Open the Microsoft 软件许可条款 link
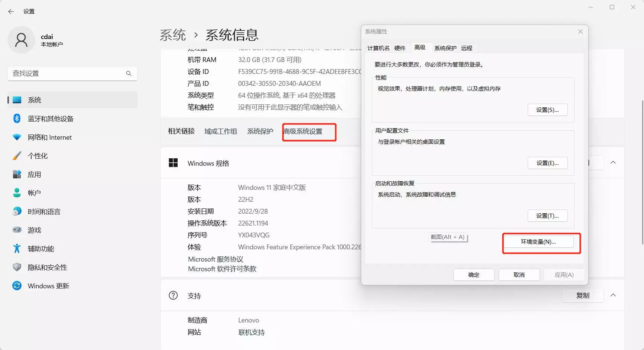 [x=222, y=269]
